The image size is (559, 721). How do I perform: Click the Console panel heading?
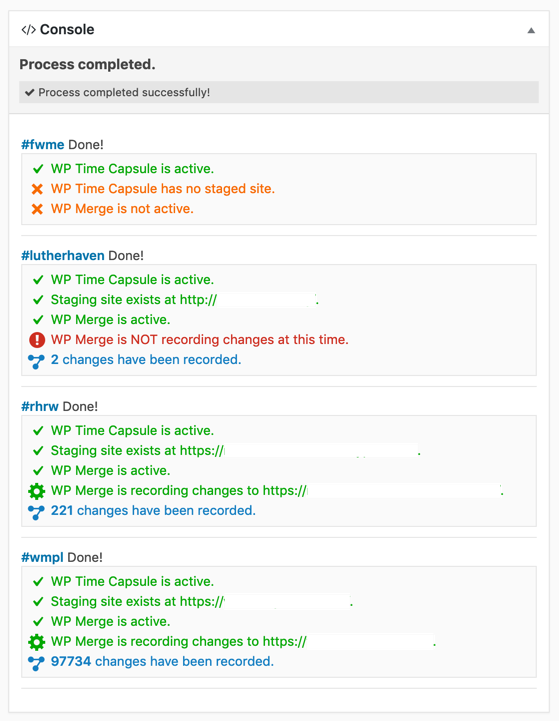pyautogui.click(x=67, y=29)
